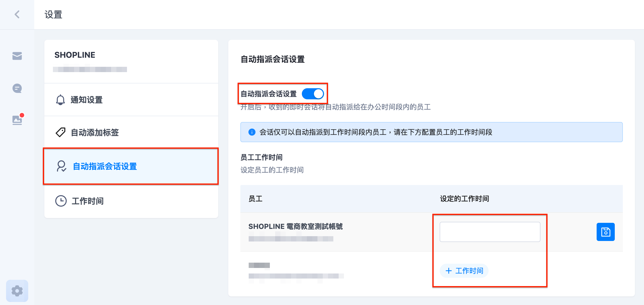This screenshot has width=644, height=305.
Task: Click the 员工工作时间 section heading
Action: point(261,157)
